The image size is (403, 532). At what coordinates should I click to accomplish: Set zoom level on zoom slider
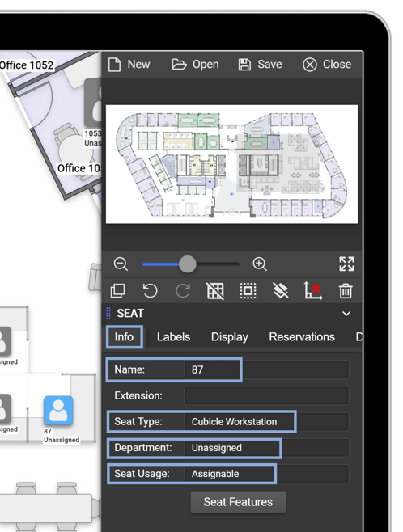coord(190,264)
